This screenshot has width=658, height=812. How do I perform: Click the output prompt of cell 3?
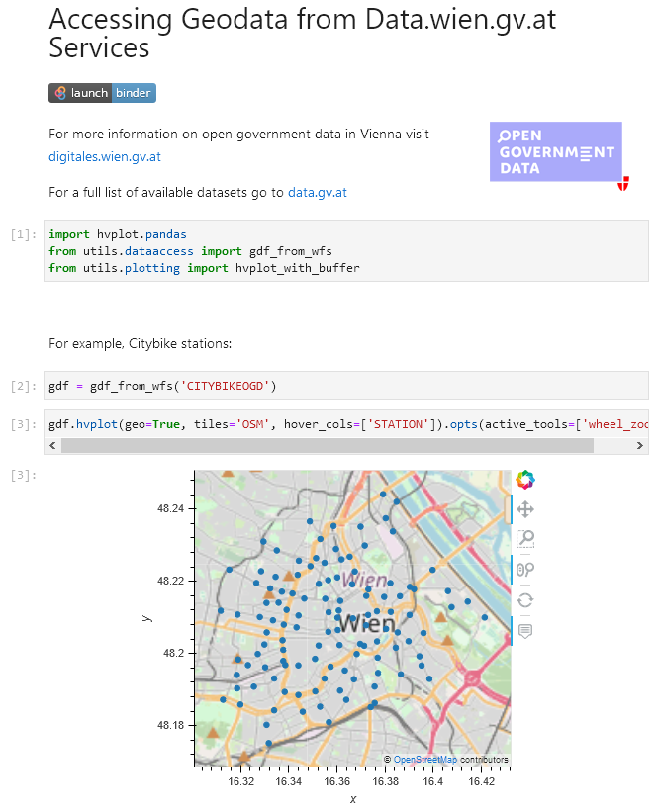[23, 476]
